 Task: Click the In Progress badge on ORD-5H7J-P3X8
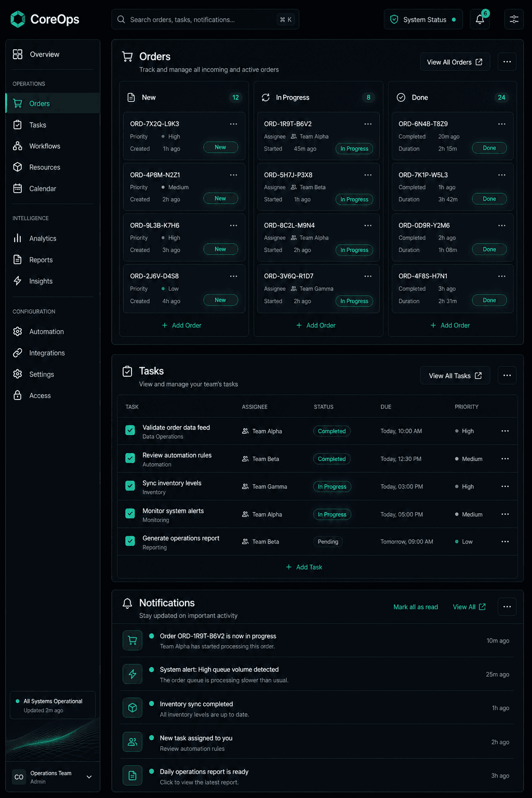click(x=354, y=199)
